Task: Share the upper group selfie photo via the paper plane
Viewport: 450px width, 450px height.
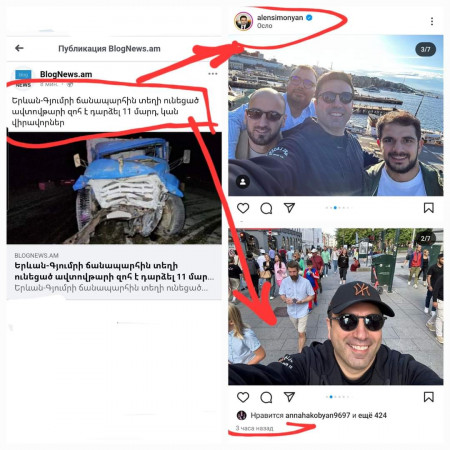Action: coord(289,208)
